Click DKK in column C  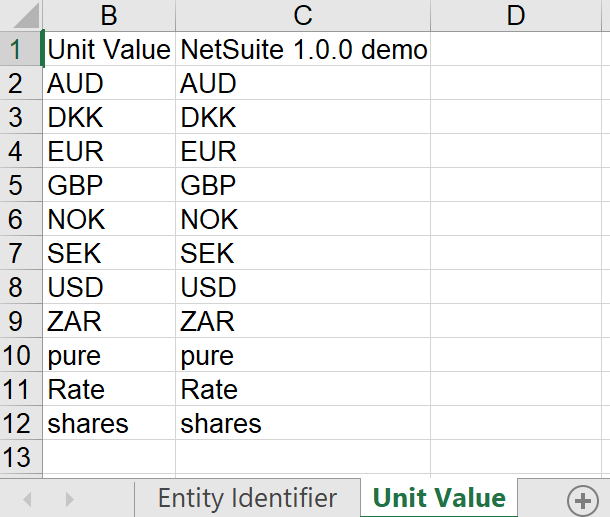click(x=303, y=117)
